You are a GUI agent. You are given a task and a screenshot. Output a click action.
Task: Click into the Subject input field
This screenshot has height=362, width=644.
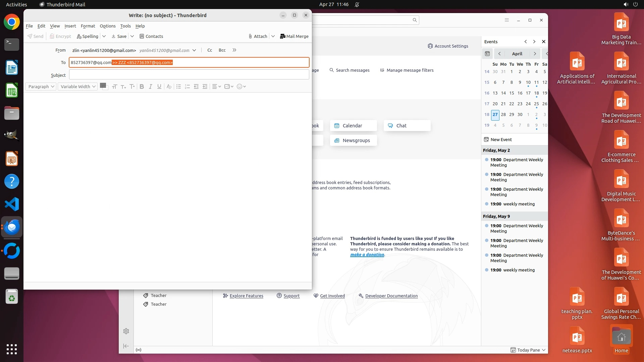coord(189,75)
